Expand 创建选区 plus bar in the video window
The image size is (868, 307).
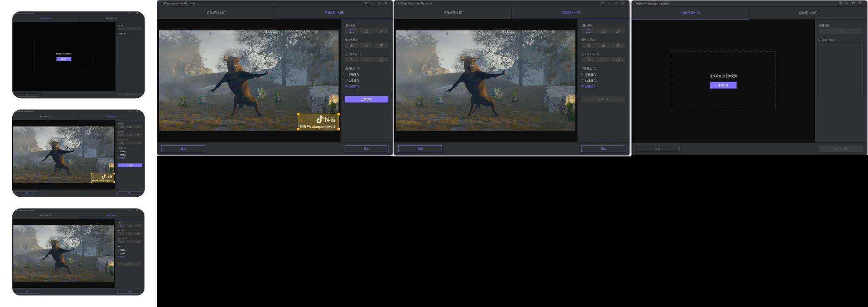[841, 31]
